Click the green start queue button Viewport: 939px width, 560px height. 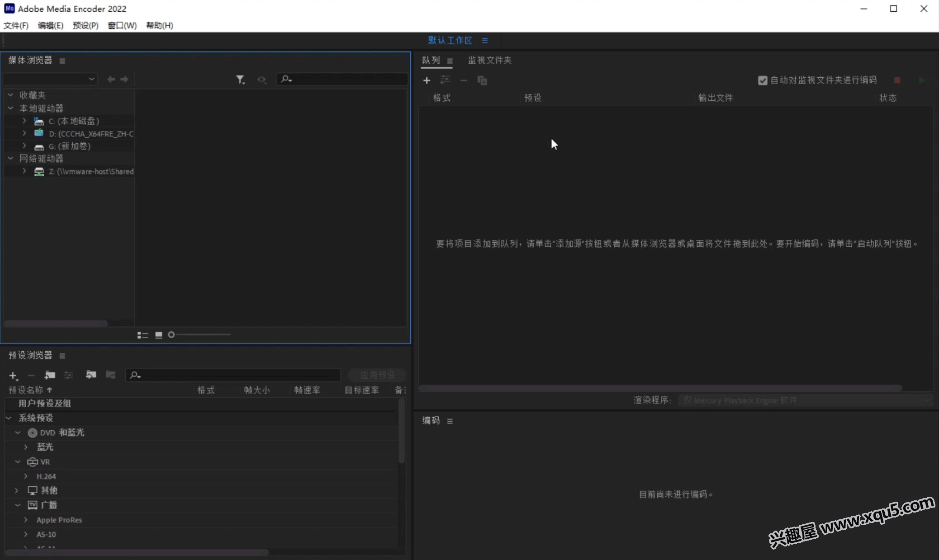pos(922,80)
